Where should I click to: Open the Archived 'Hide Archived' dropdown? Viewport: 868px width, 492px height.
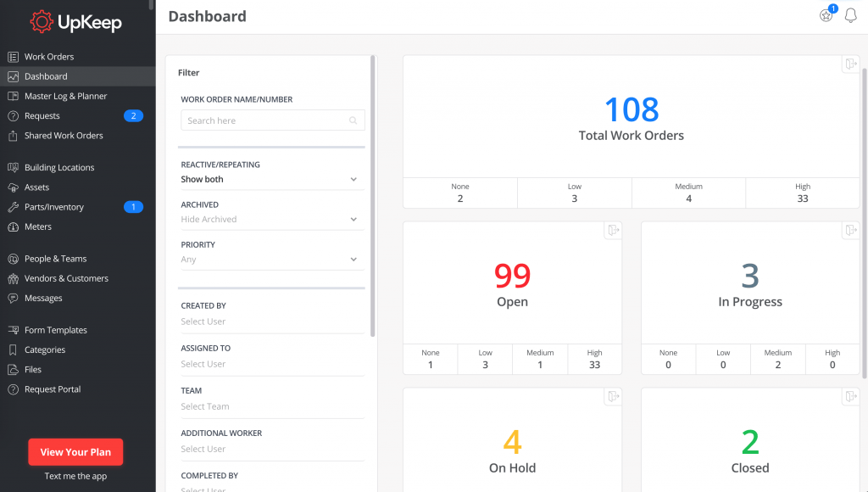272,220
